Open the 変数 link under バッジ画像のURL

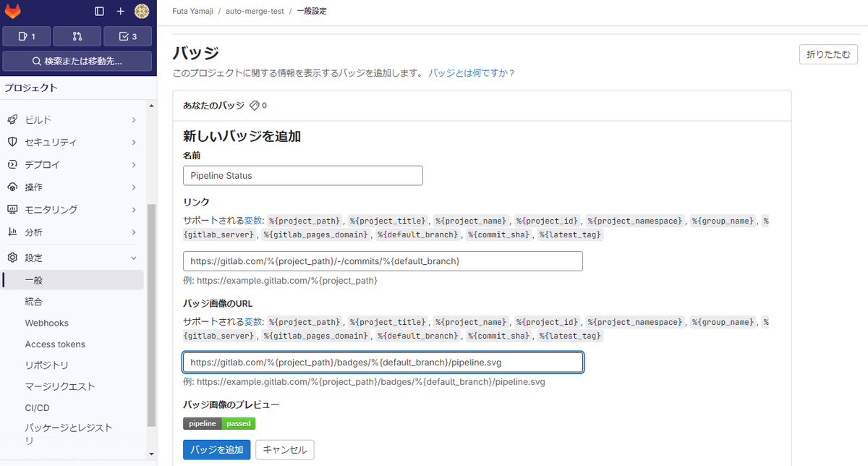(x=253, y=322)
